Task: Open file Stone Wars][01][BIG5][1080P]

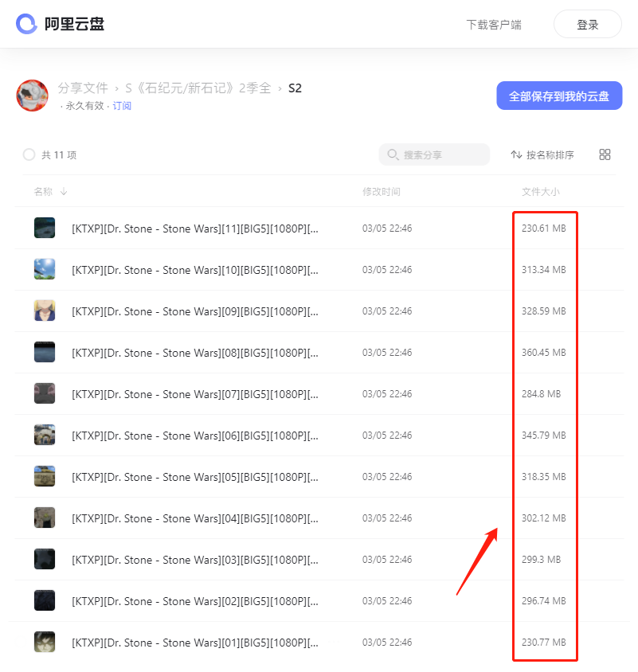Action: point(195,643)
